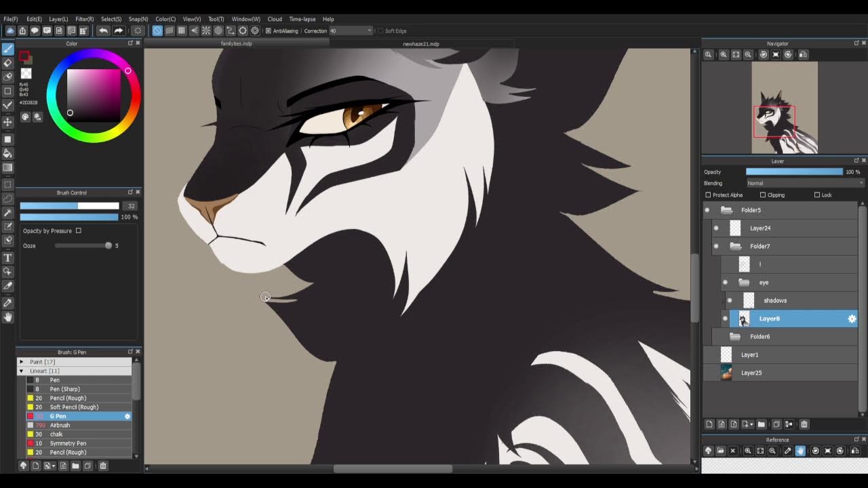868x488 pixels.
Task: Turn snap off with circle icon
Action: [157, 30]
